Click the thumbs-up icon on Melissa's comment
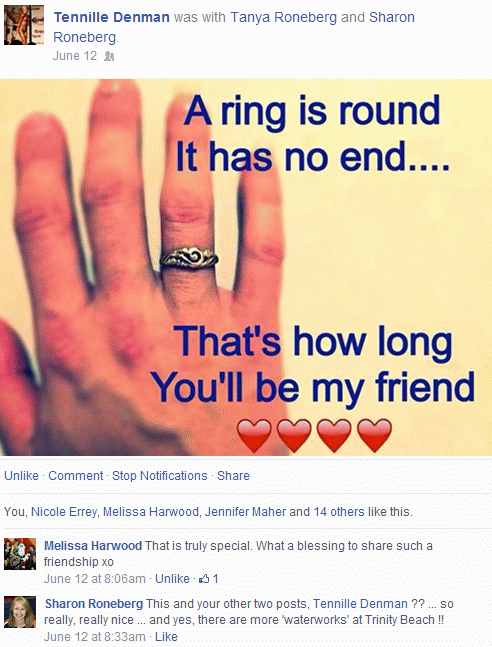 click(204, 579)
